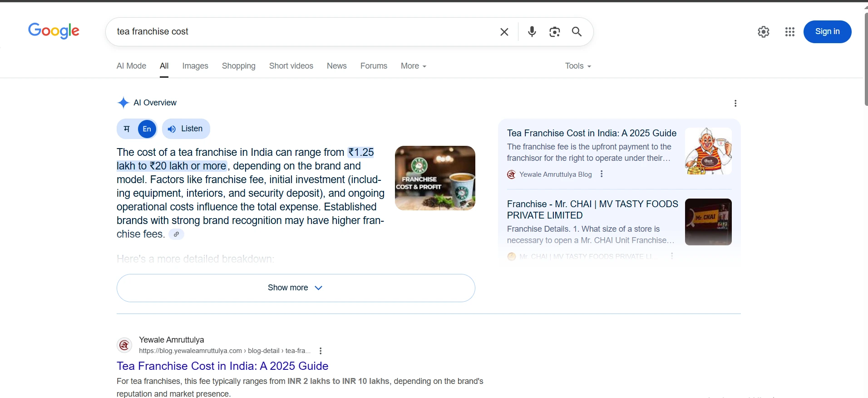Open options for Yewale Amruttulya Blog source
This screenshot has width=868, height=398.
(x=602, y=174)
